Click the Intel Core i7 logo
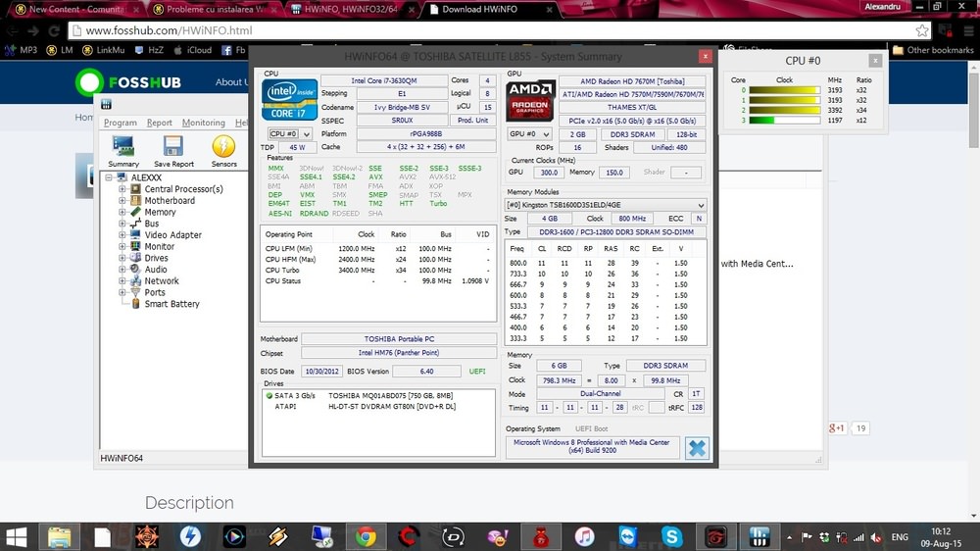 [289, 99]
